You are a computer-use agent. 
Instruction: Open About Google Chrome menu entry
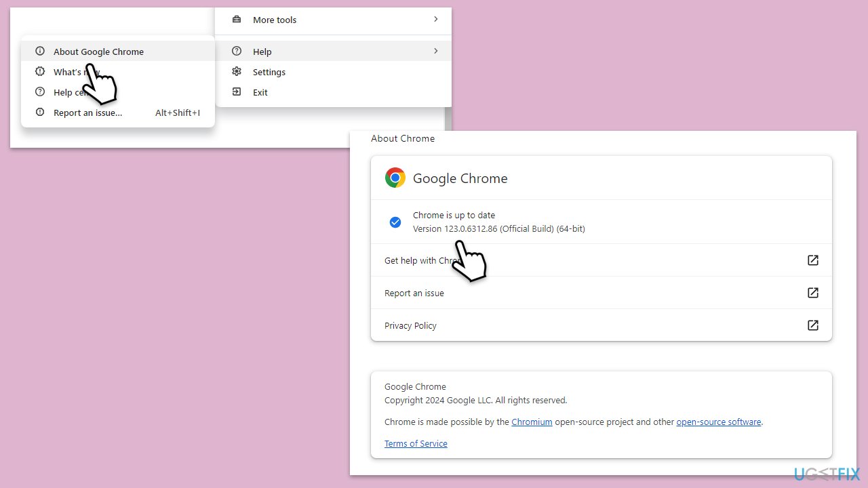click(x=118, y=52)
